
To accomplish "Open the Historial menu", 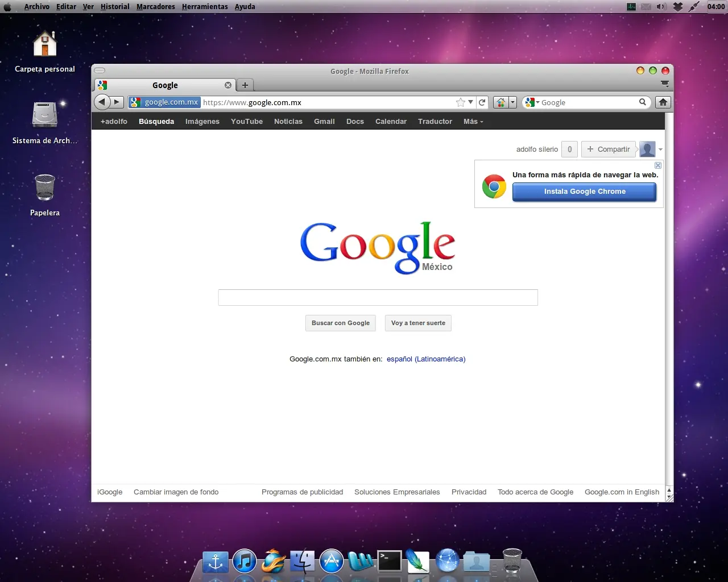I will [x=115, y=7].
